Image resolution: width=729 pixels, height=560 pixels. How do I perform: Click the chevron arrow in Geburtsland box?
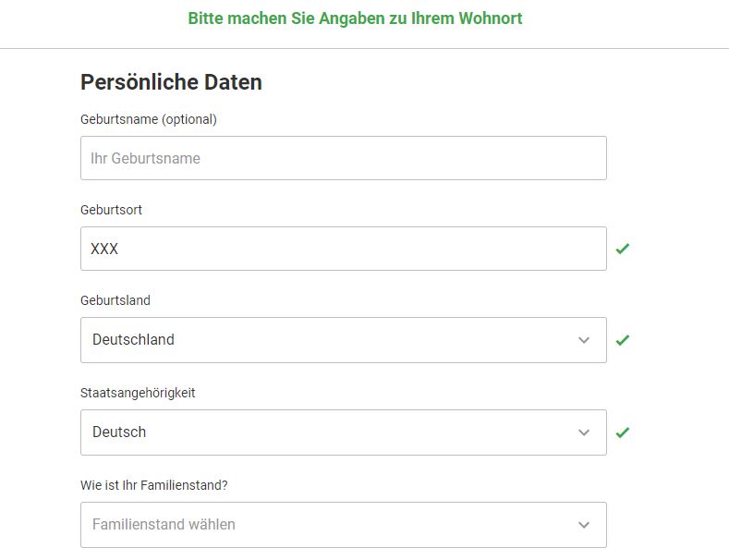[x=584, y=340]
